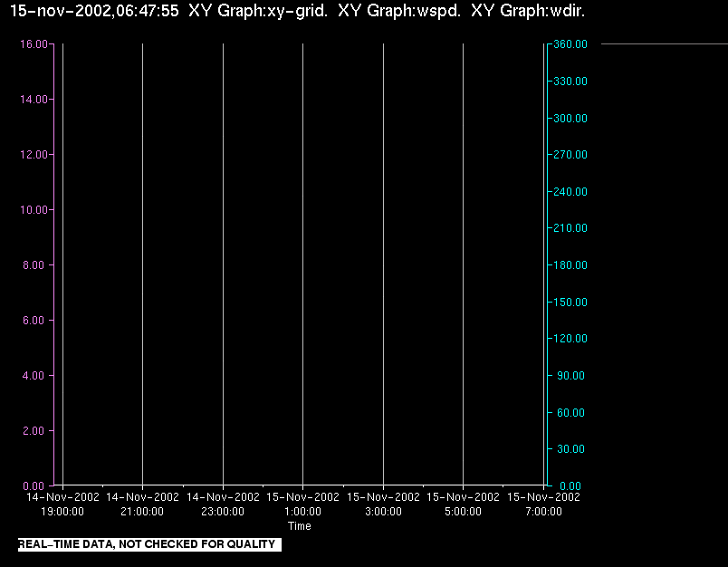
Task: Click the 15-nov-2002,06:47:55 timestamp in title
Action: [94, 11]
